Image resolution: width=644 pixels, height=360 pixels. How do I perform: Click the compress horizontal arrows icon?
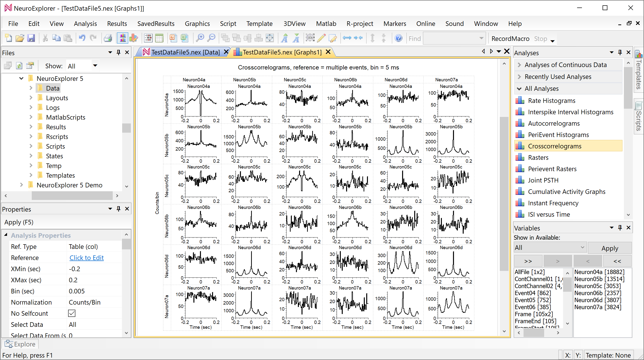pyautogui.click(x=358, y=38)
